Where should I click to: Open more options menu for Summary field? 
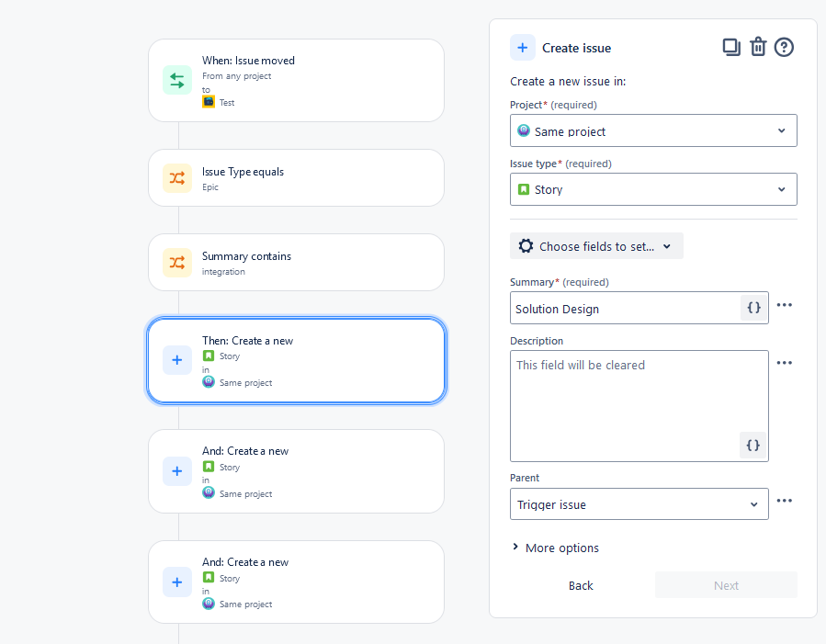[x=785, y=305]
